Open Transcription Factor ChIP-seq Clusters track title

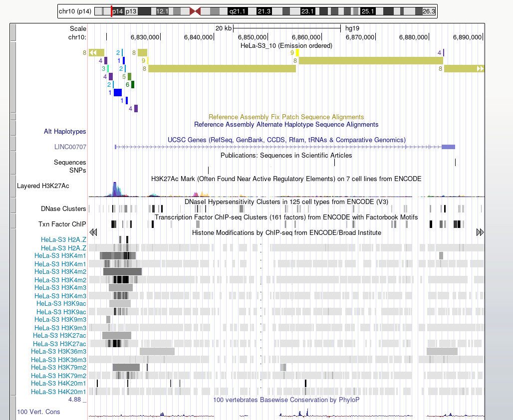tap(286, 217)
